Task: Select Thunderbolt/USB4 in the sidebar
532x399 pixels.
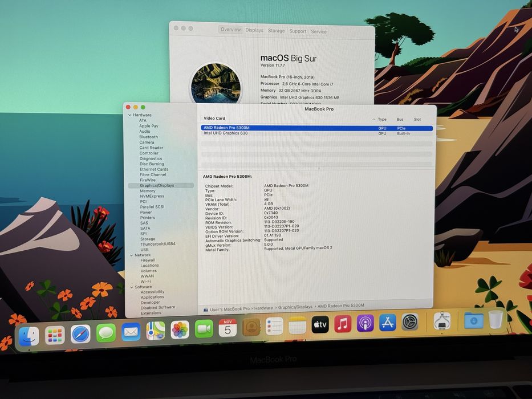Action: [158, 244]
